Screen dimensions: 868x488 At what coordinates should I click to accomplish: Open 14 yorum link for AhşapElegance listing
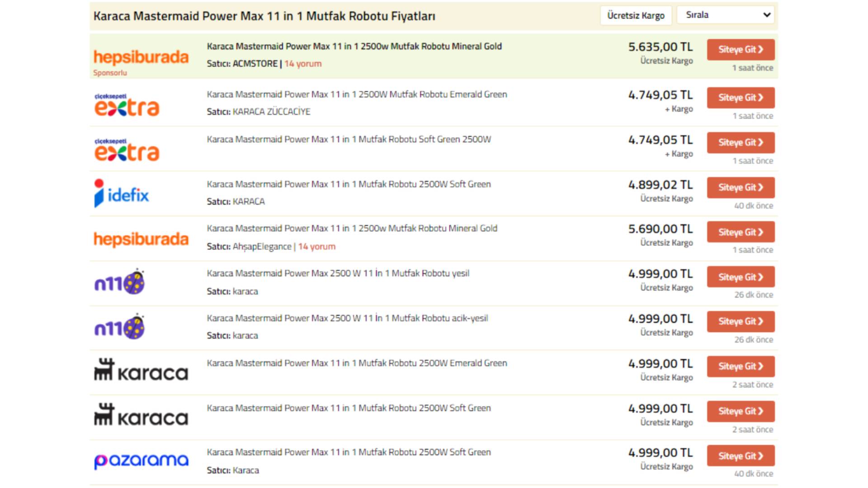click(x=317, y=247)
